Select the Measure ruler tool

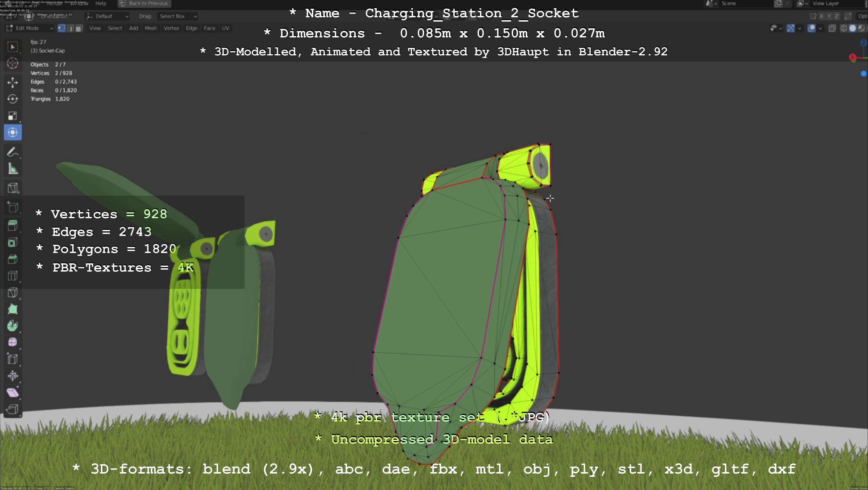click(x=12, y=168)
